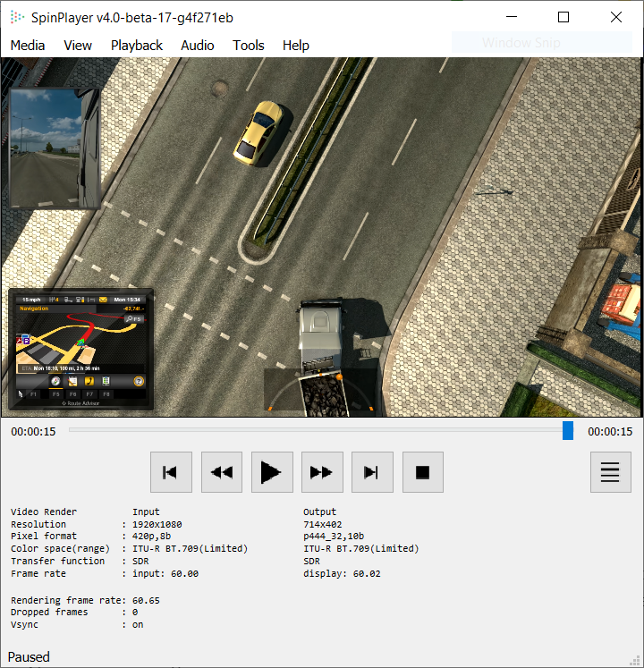Click the total duration label at right
The height and width of the screenshot is (668, 644).
[610, 432]
